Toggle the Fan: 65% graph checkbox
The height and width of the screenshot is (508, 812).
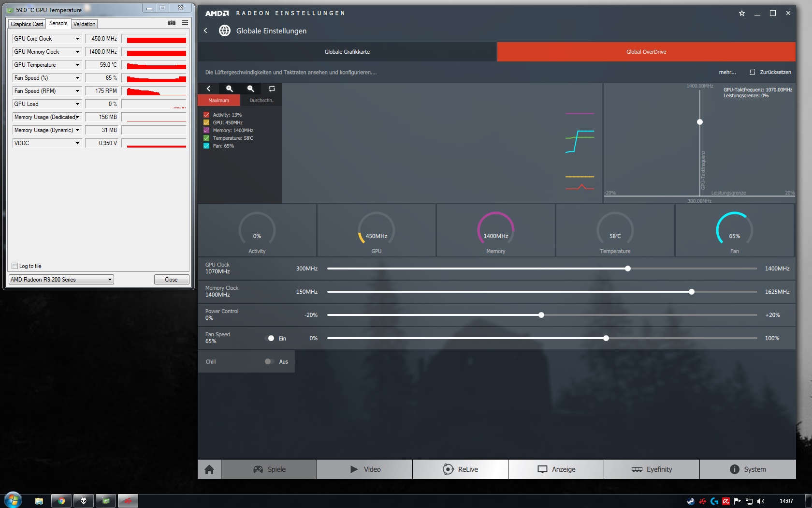click(x=206, y=146)
